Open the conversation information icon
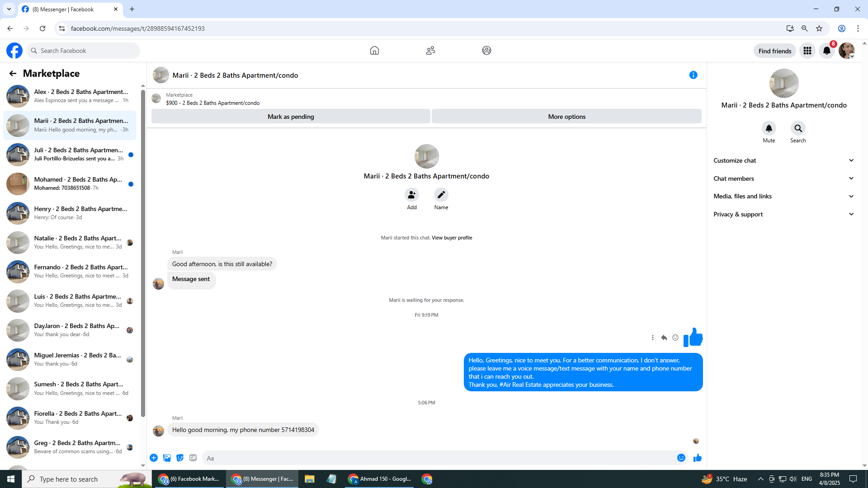The image size is (868, 488). 693,75
